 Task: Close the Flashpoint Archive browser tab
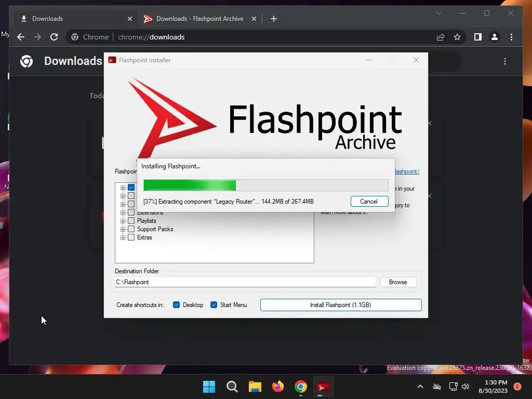(x=254, y=19)
